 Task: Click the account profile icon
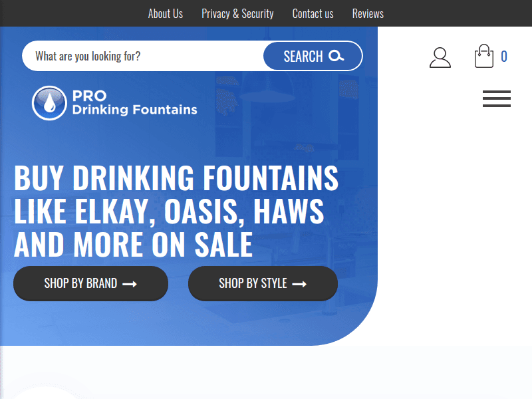440,57
